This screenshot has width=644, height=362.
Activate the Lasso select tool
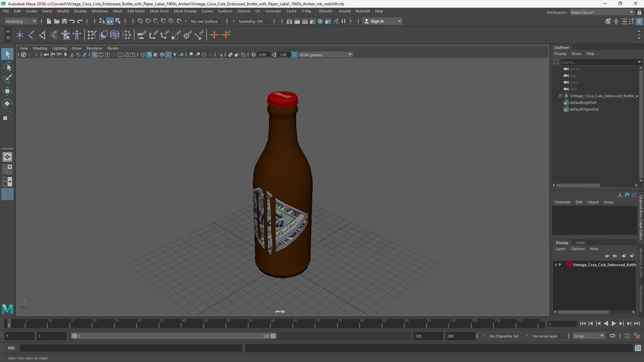pyautogui.click(x=7, y=67)
